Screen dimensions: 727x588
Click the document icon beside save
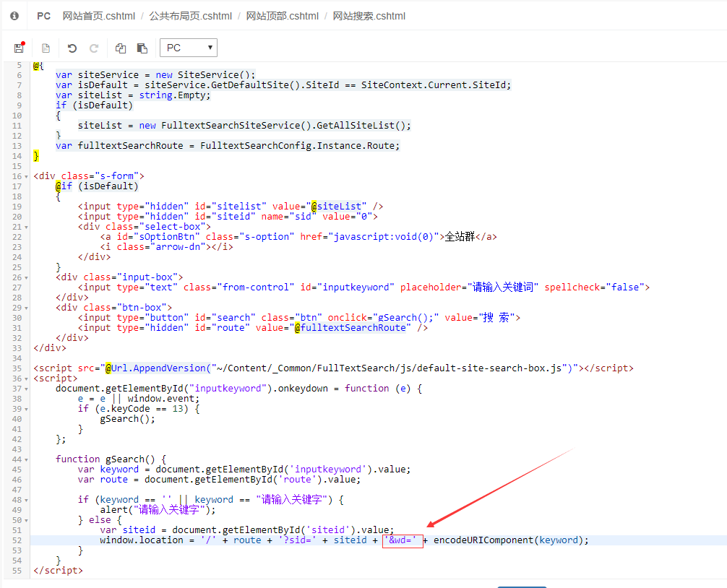[x=46, y=48]
